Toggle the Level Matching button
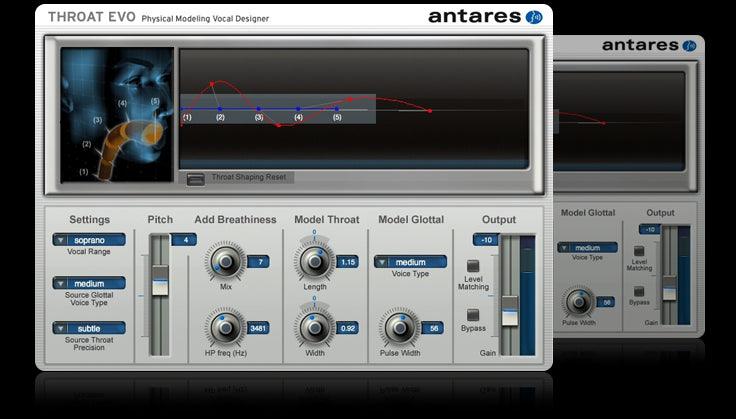Image resolution: width=736 pixels, height=419 pixels. coord(473,266)
